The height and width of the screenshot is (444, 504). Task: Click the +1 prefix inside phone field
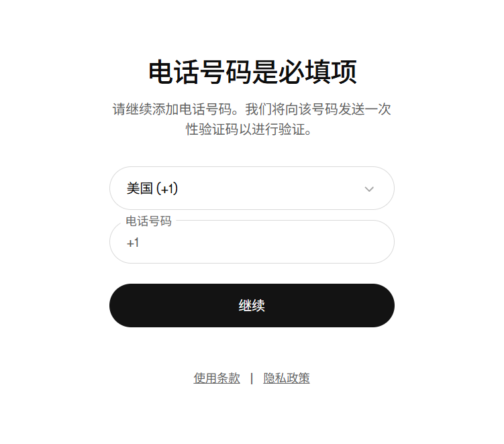point(133,243)
